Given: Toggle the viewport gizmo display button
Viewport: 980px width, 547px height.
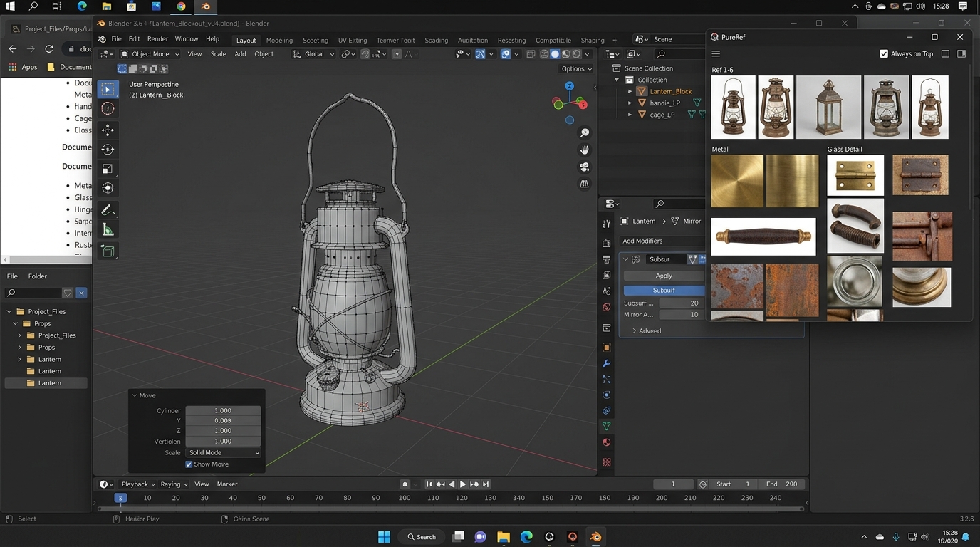Looking at the screenshot, I should 480,54.
